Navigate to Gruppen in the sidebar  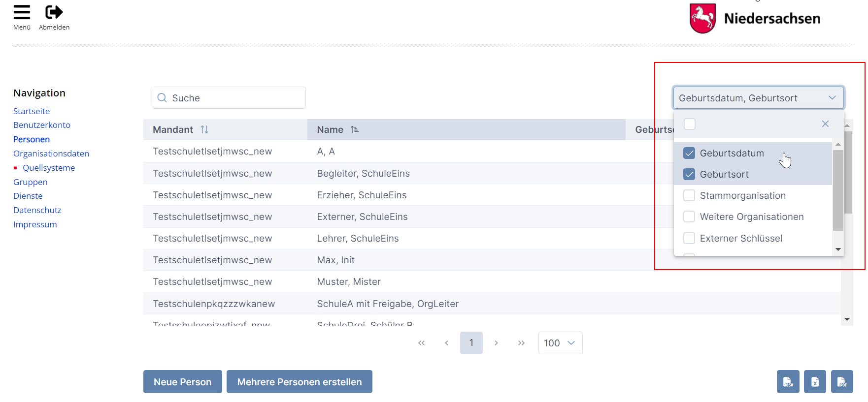click(x=31, y=182)
